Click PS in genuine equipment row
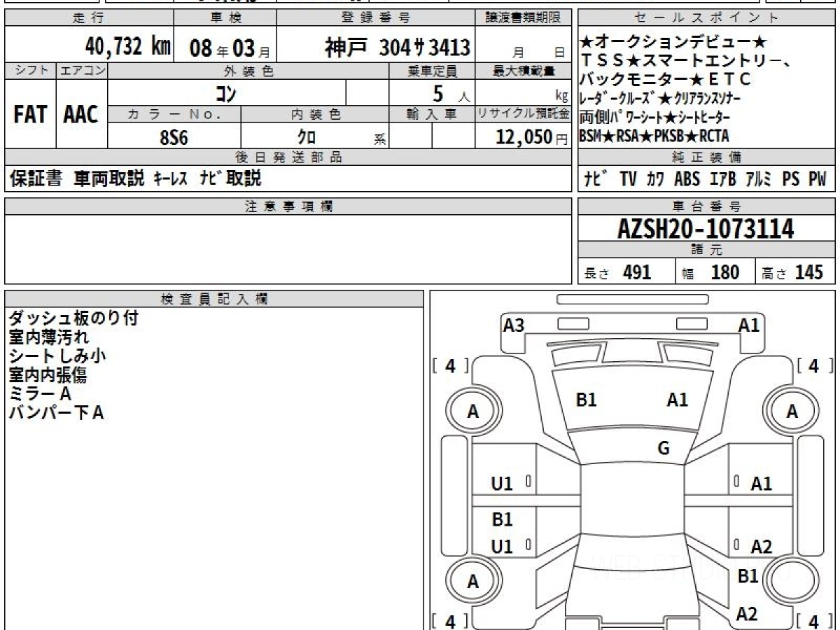Screen dimensions: 840x630 click(x=791, y=179)
